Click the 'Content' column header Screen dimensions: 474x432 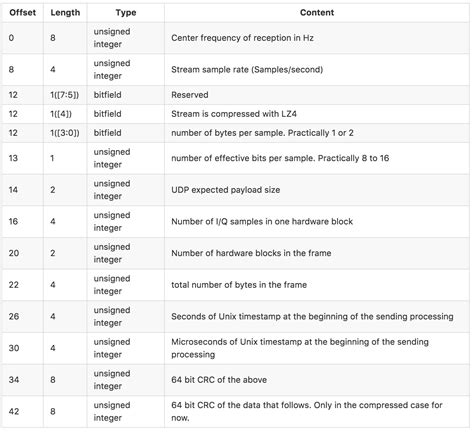[317, 13]
